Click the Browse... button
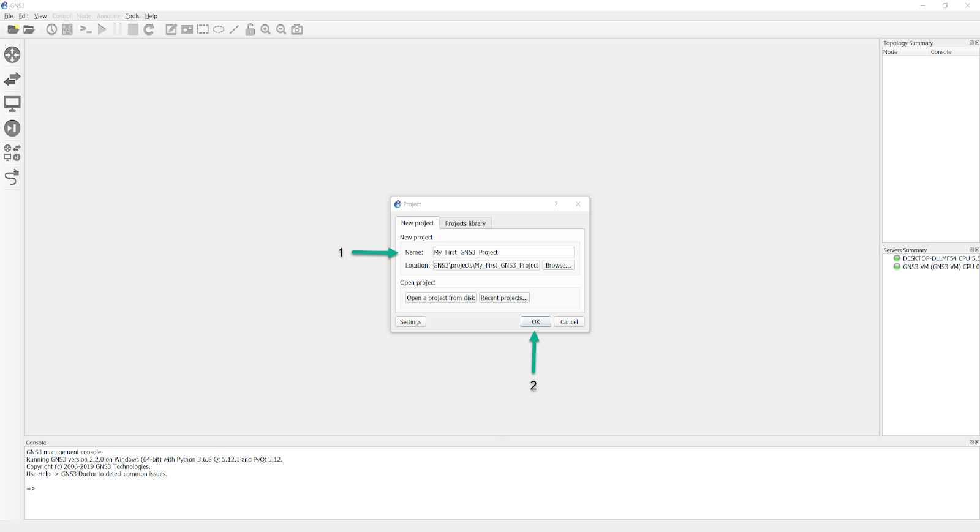 (x=558, y=265)
